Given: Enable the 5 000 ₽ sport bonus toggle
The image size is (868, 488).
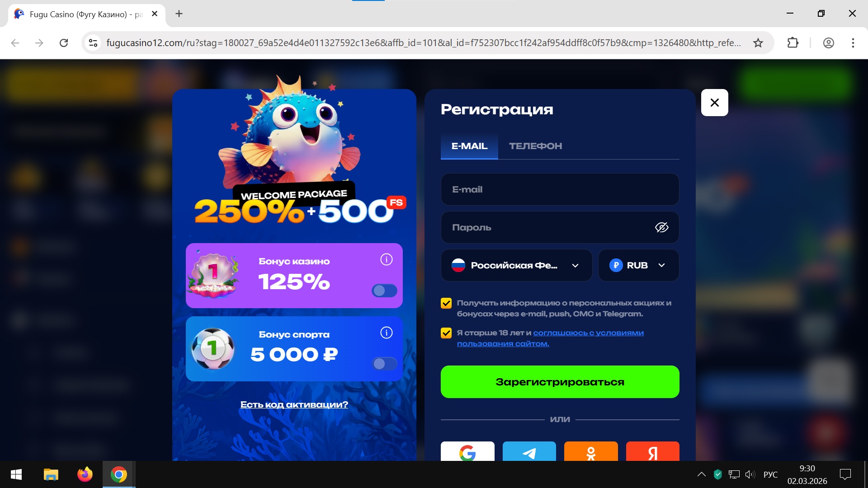Looking at the screenshot, I should (x=384, y=364).
